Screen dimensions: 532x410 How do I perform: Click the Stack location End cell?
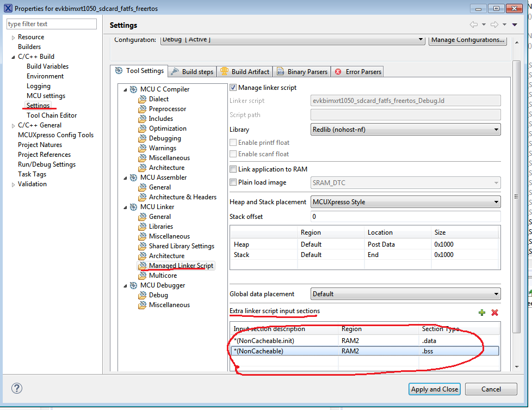398,255
